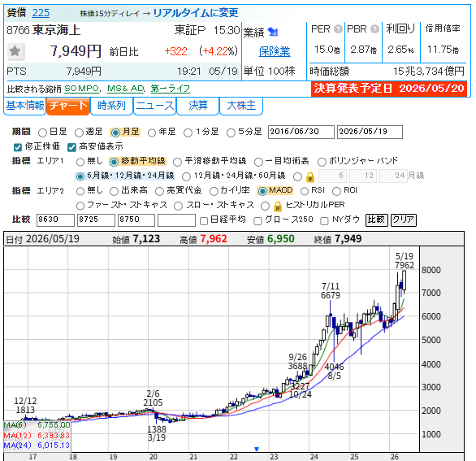
Task: Open 第一ライフ comparison link
Action: click(171, 89)
